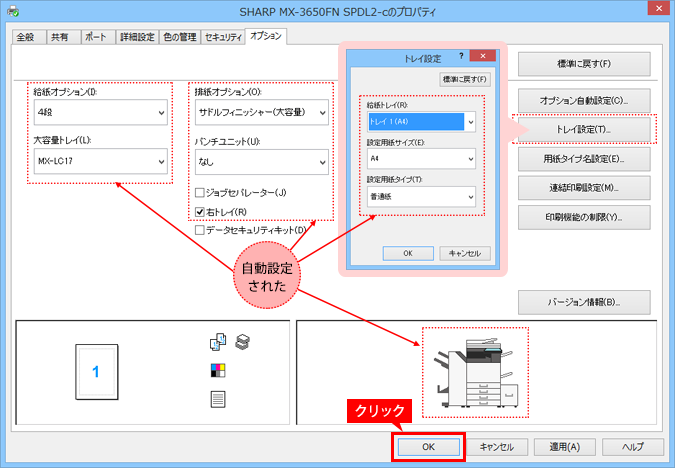Close the トレイ設定 dialog
675x468 pixels.
pos(483,56)
